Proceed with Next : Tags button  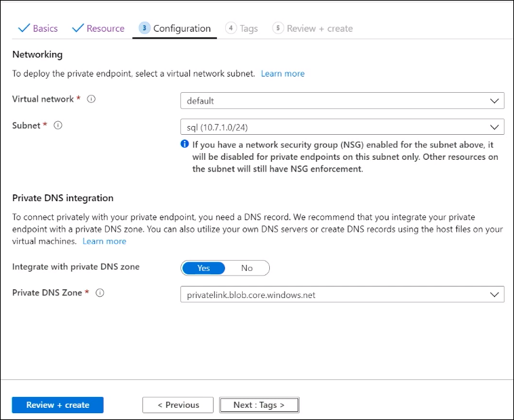coord(259,405)
